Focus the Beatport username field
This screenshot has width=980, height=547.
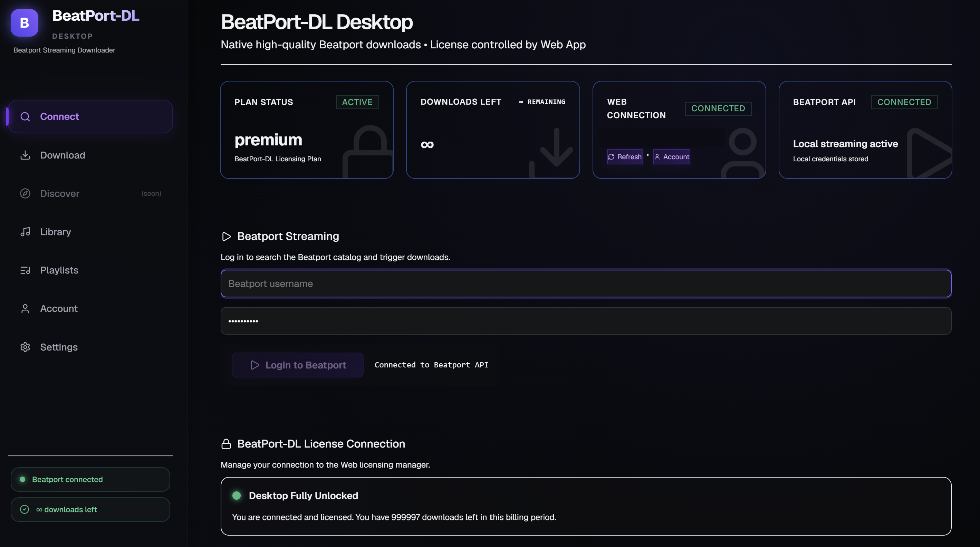[x=586, y=284]
